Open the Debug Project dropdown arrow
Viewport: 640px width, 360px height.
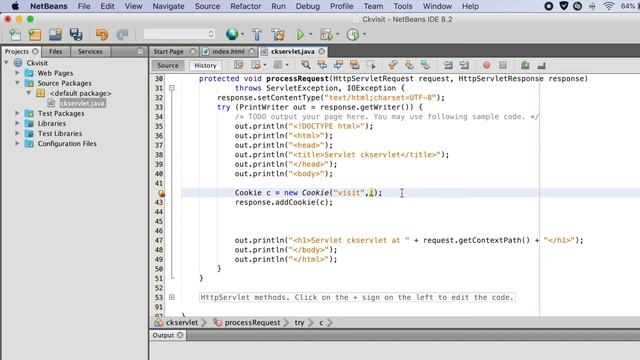[x=338, y=35]
